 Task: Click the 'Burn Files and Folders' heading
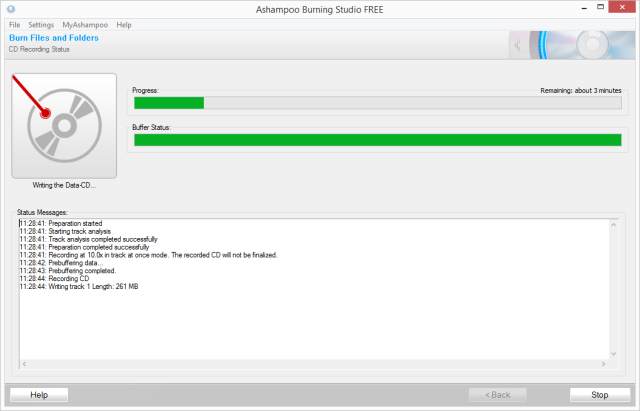[x=54, y=38]
